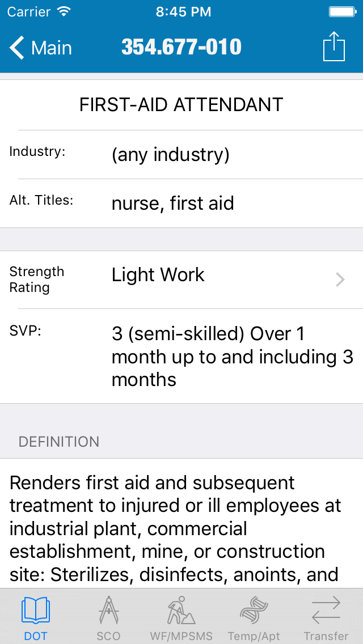363x644 pixels.
Task: Switch to the Transfer tab label
Action: 326,636
